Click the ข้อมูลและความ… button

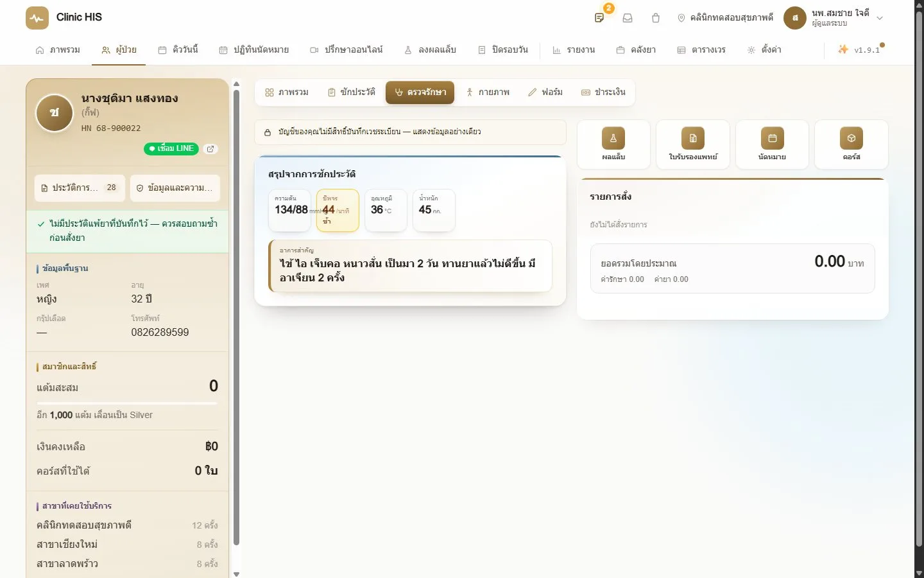pyautogui.click(x=175, y=188)
